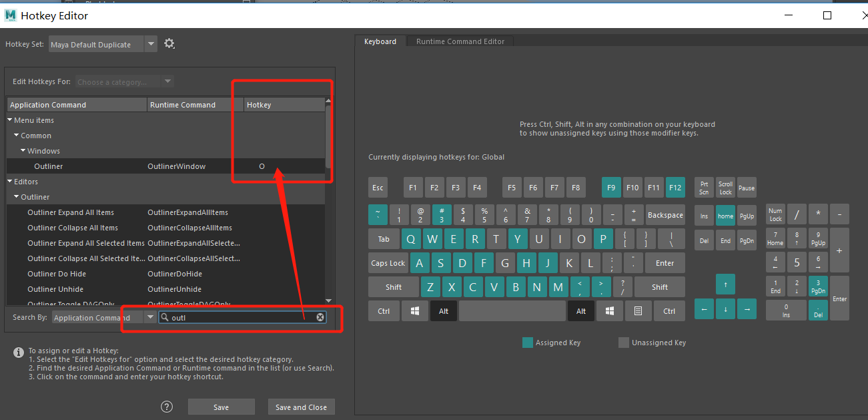Click the Pause key
Image resolution: width=868 pixels, height=420 pixels.
[x=747, y=188]
